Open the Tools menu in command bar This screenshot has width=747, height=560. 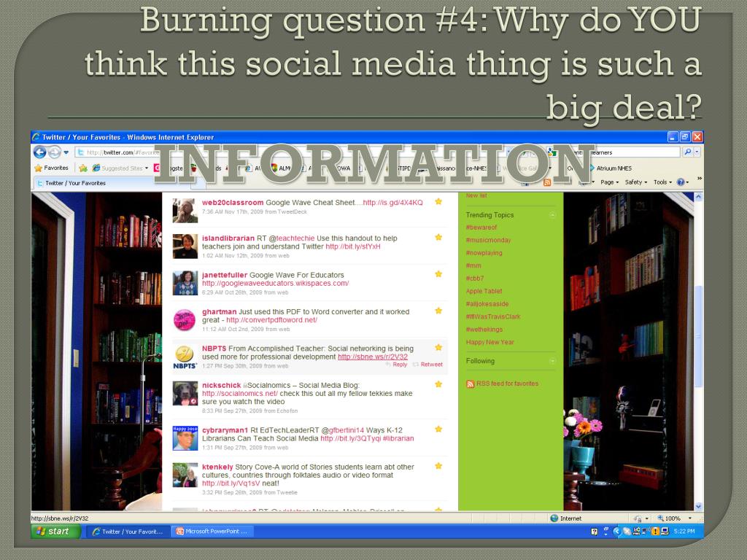point(662,182)
